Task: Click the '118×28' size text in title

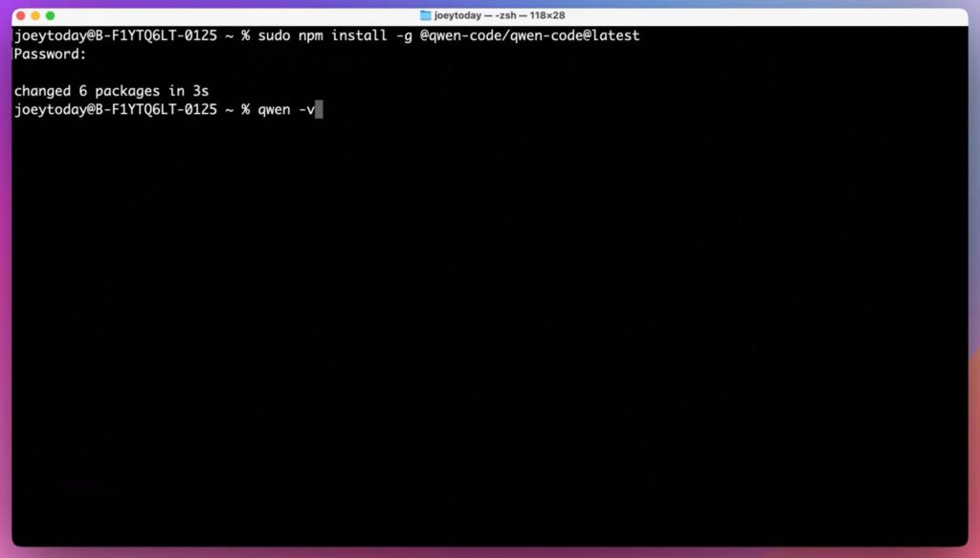Action: tap(545, 15)
